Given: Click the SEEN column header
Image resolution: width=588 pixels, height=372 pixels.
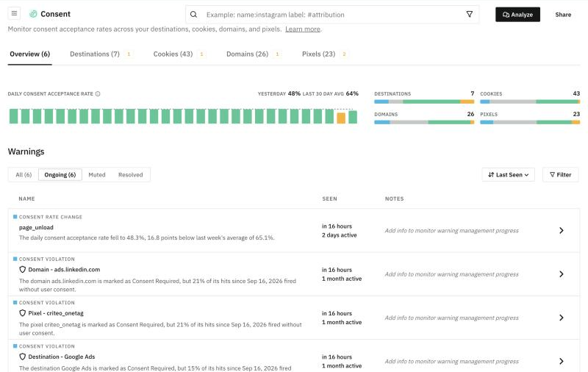Looking at the screenshot, I should click(x=329, y=198).
